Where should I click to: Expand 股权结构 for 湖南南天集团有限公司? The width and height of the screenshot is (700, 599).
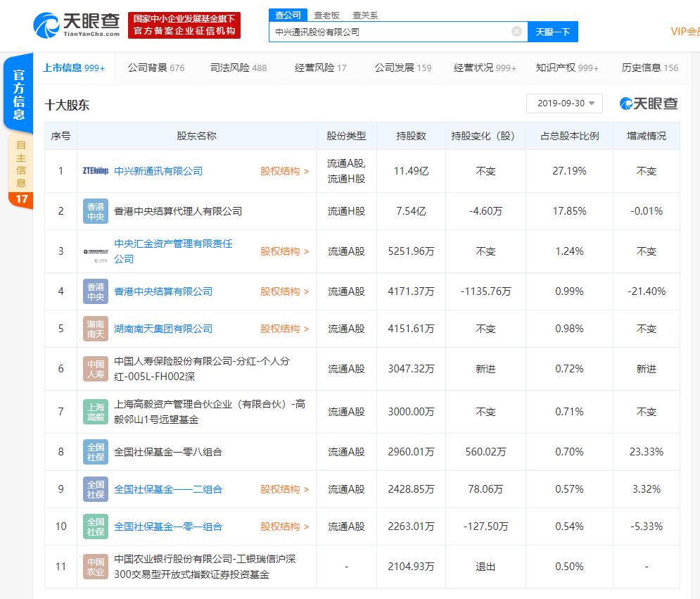tap(285, 329)
